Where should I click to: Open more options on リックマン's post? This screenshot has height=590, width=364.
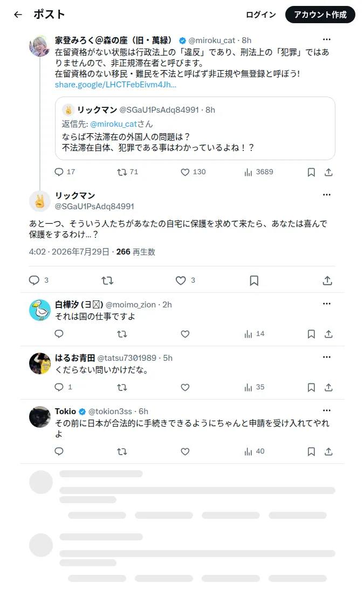coord(327,195)
